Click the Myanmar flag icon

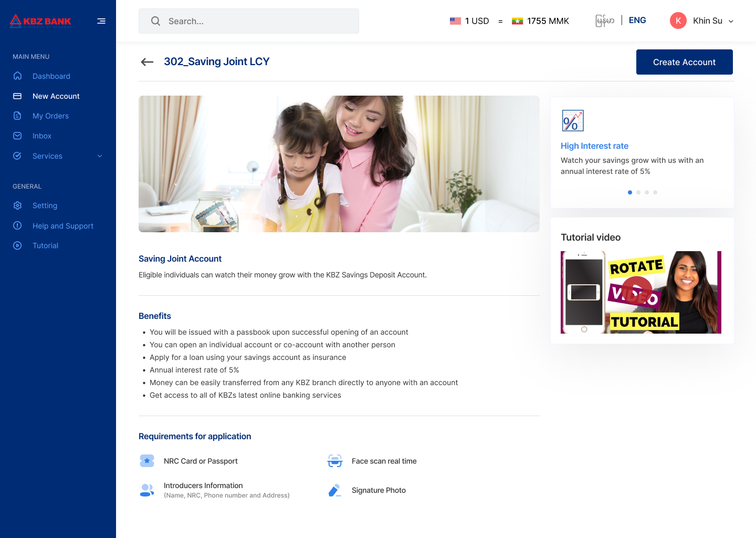(517, 21)
